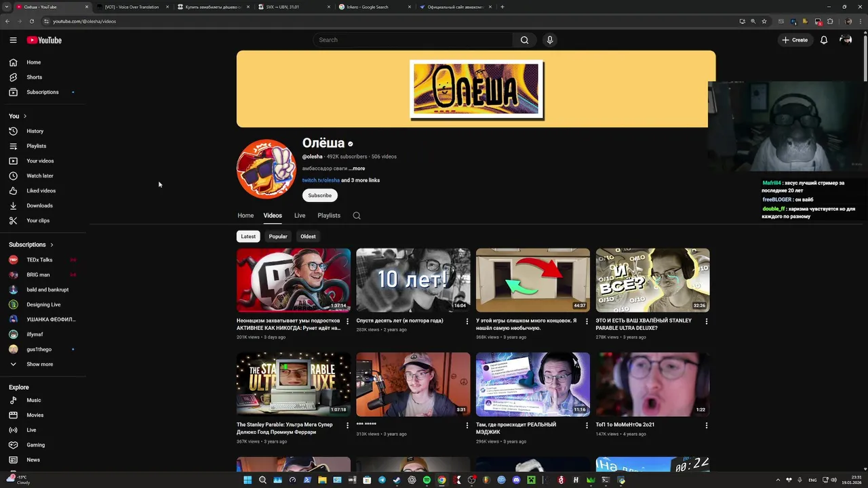Switch to channel Live tab
The image size is (868, 488).
pos(300,216)
